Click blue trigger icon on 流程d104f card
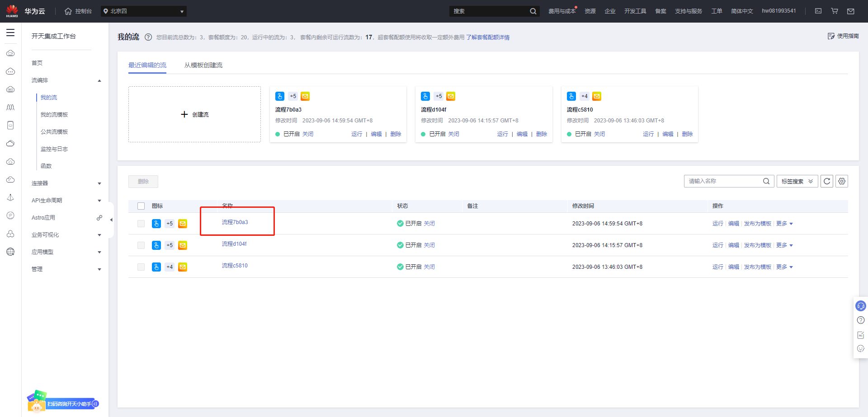The height and width of the screenshot is (417, 868). point(425,96)
